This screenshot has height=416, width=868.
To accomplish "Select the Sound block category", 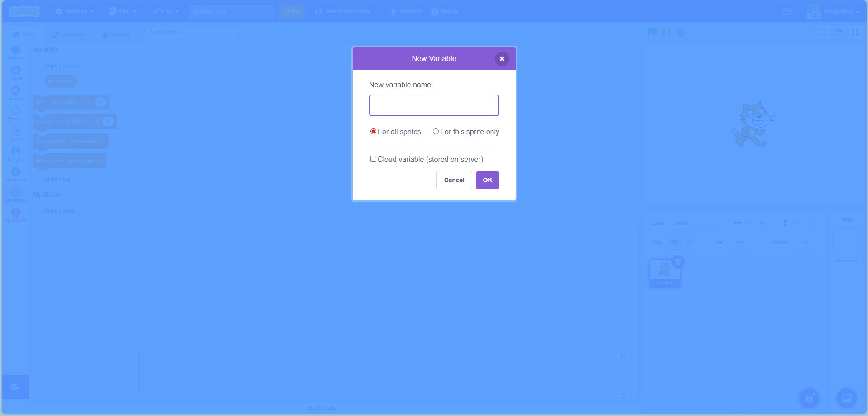I will click(x=16, y=93).
